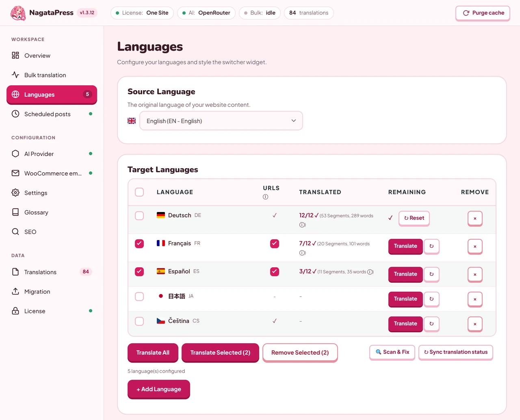The width and height of the screenshot is (520, 420).
Task: Open WooCommerce emails configuration
Action: tap(52, 173)
